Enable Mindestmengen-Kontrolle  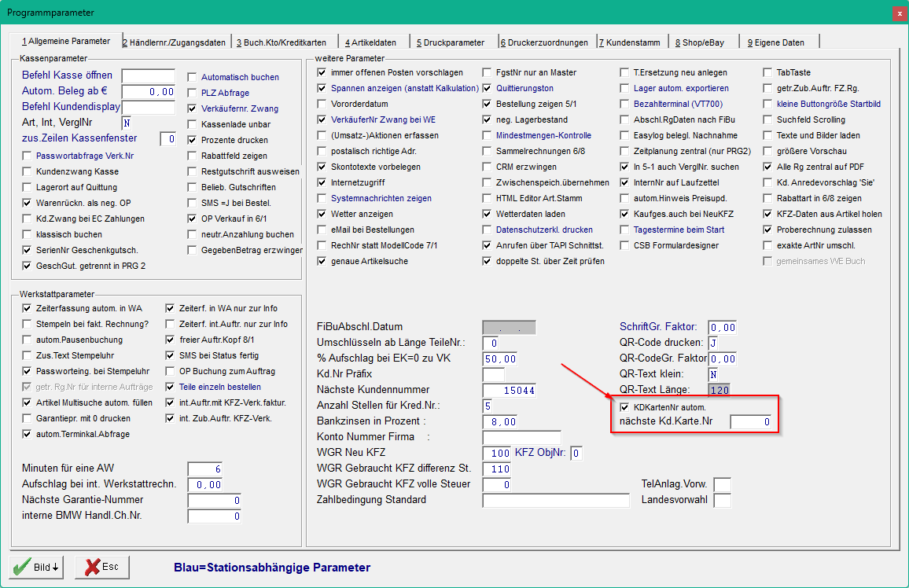487,135
